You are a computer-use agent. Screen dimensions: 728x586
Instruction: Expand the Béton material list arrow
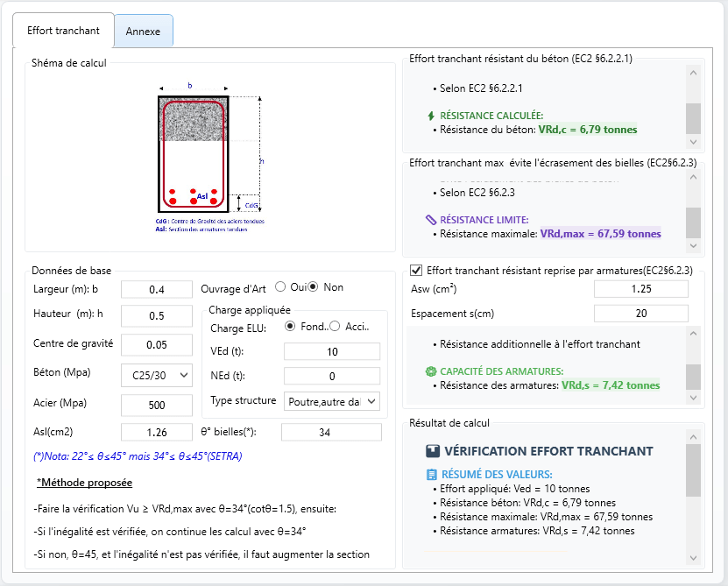click(185, 375)
